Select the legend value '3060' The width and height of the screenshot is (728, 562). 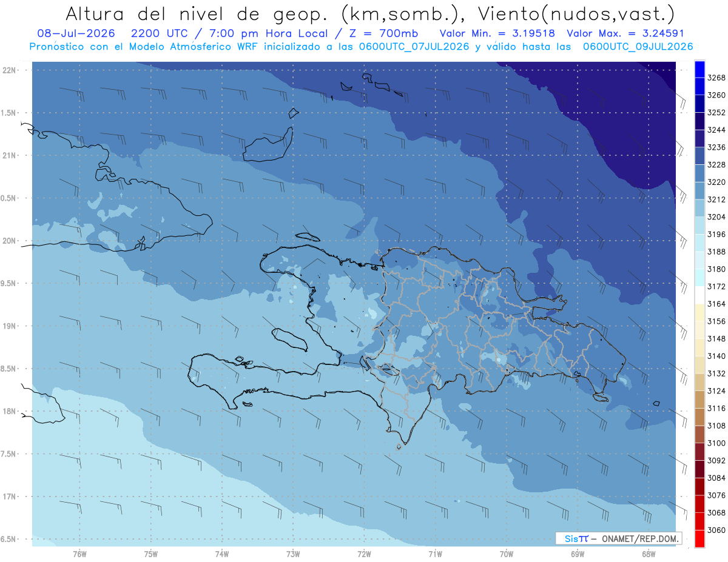click(716, 530)
